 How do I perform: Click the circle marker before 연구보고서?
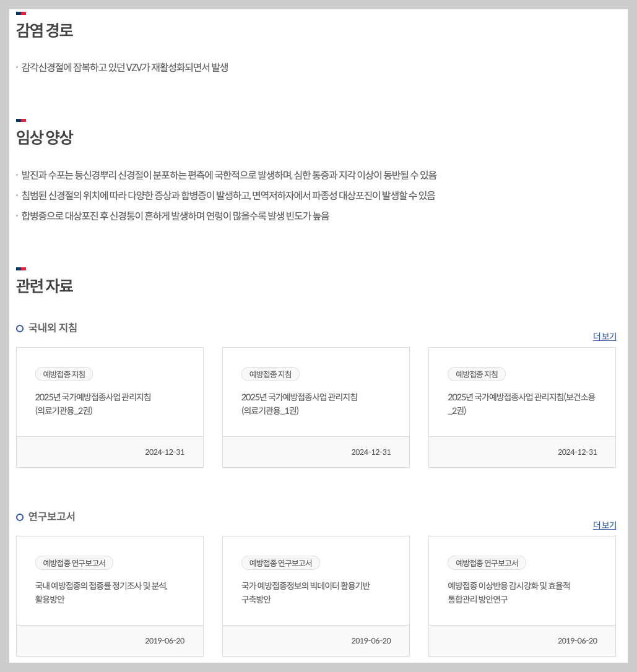coord(19,517)
